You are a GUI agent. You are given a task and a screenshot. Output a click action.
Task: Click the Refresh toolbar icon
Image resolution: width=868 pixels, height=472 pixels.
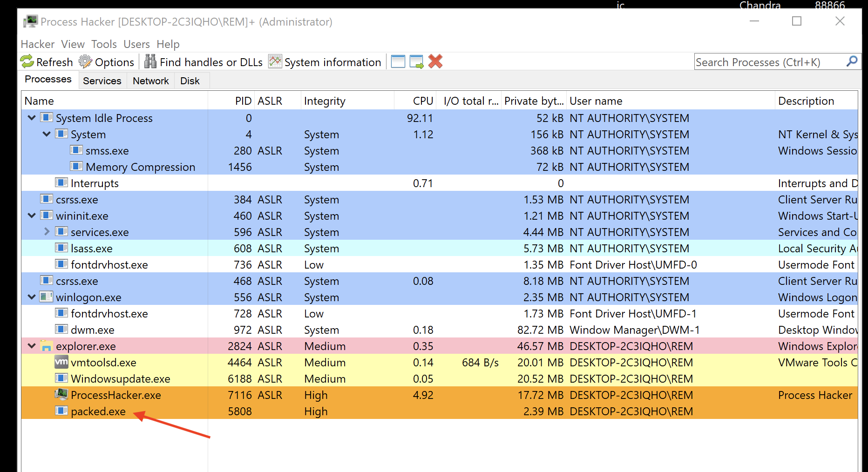click(27, 61)
